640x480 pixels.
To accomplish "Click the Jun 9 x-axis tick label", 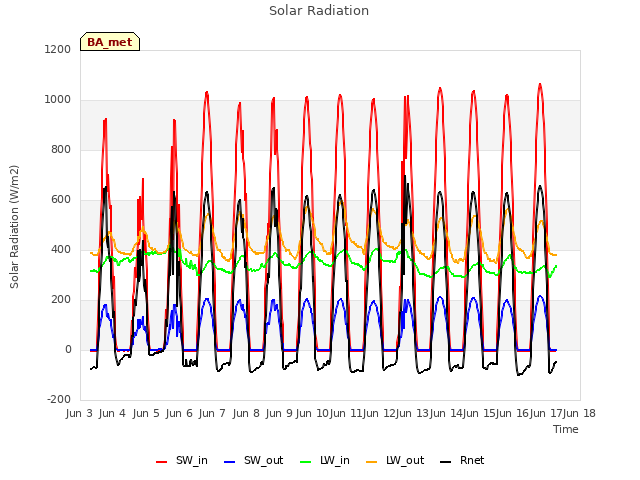I will (x=279, y=413).
